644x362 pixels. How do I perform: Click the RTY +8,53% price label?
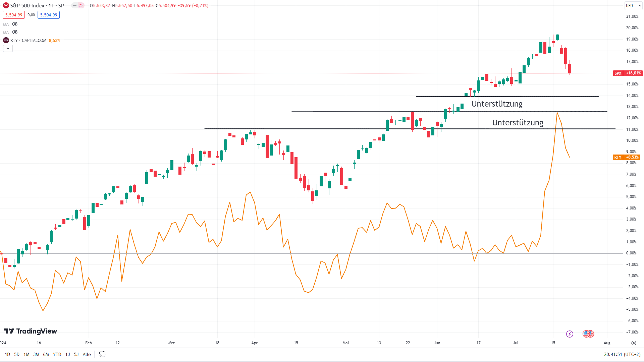pos(627,157)
